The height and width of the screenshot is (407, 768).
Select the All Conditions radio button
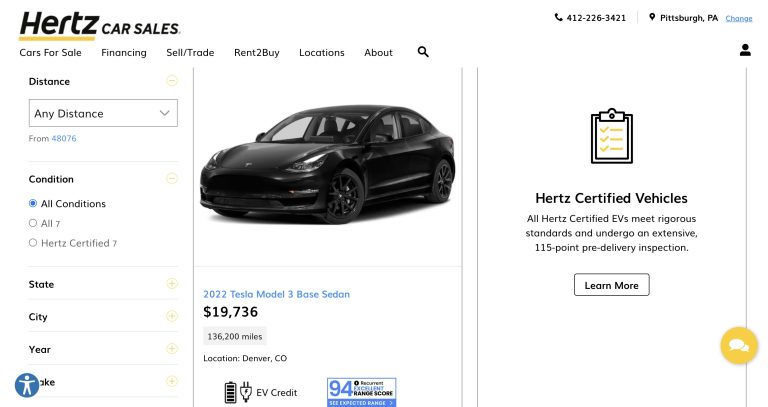pos(33,203)
